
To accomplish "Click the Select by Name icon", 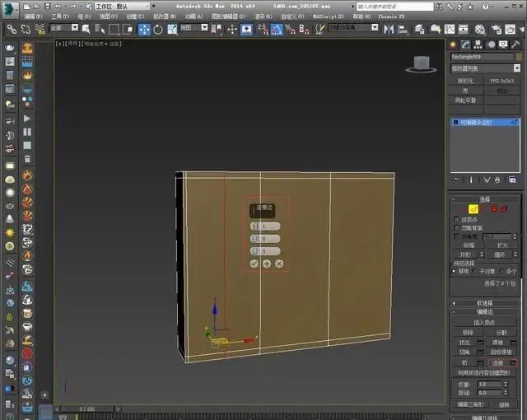I will (x=100, y=29).
